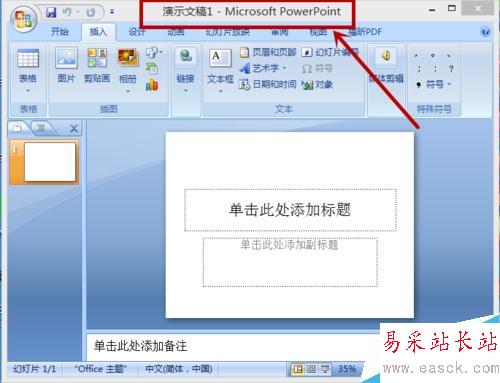The image size is (500, 383).
Task: Insert 幻灯片编号 slide number
Action: coord(330,52)
